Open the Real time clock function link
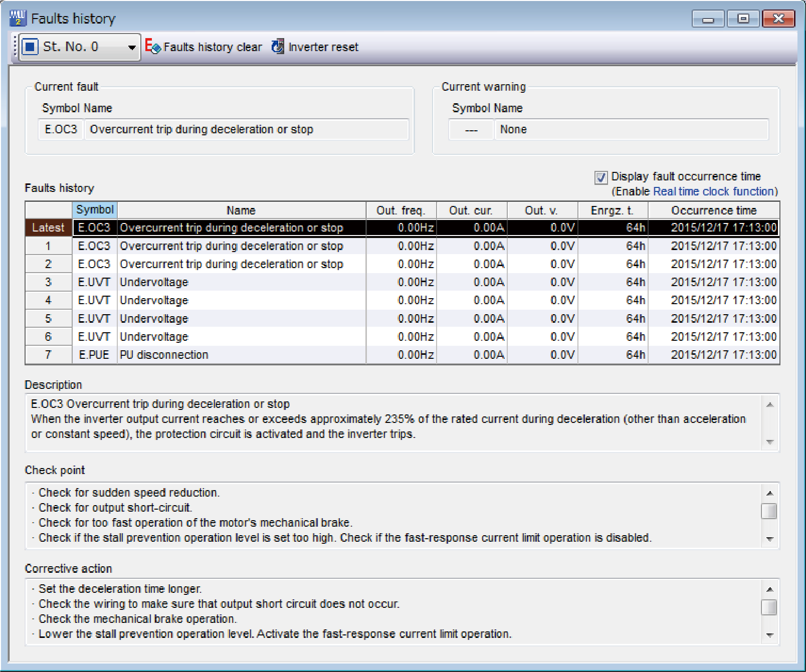 (x=713, y=191)
